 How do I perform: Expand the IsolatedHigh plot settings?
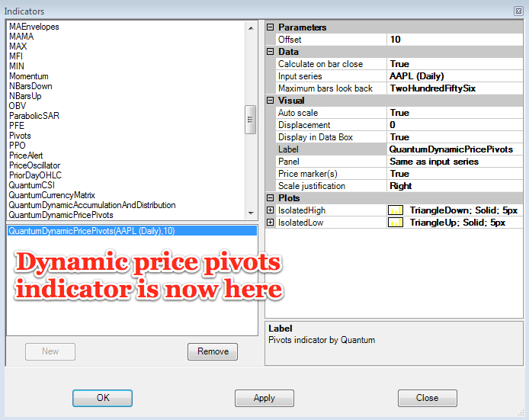pyautogui.click(x=271, y=210)
